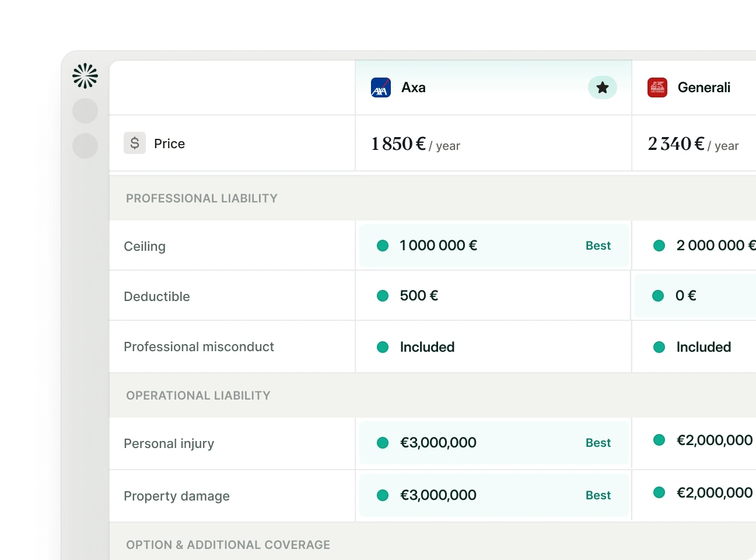Click green dot beside Generali Included
This screenshot has height=560, width=756.
(x=659, y=347)
